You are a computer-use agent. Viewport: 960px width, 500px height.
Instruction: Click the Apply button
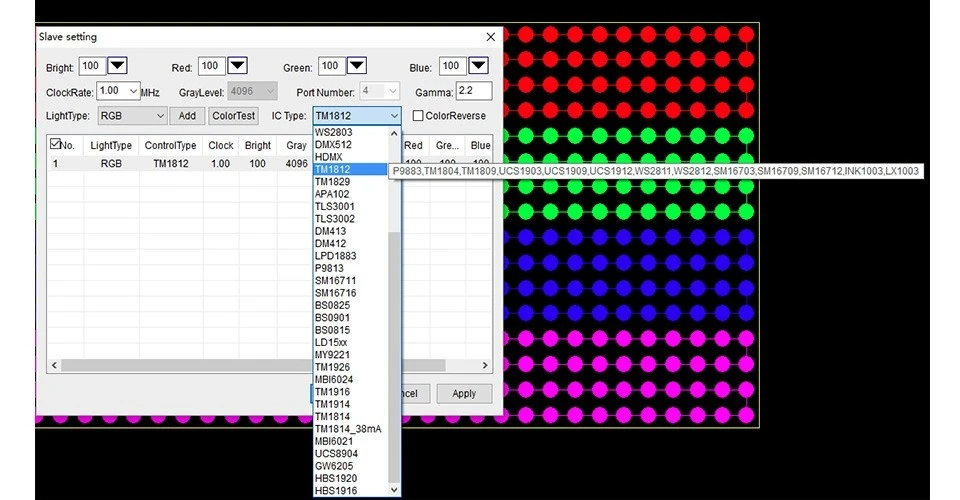point(464,394)
